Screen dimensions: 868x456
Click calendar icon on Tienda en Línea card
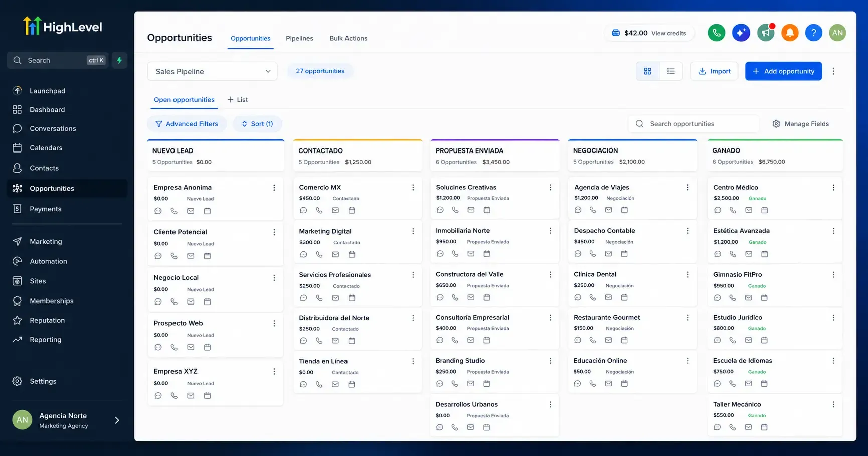pos(352,385)
